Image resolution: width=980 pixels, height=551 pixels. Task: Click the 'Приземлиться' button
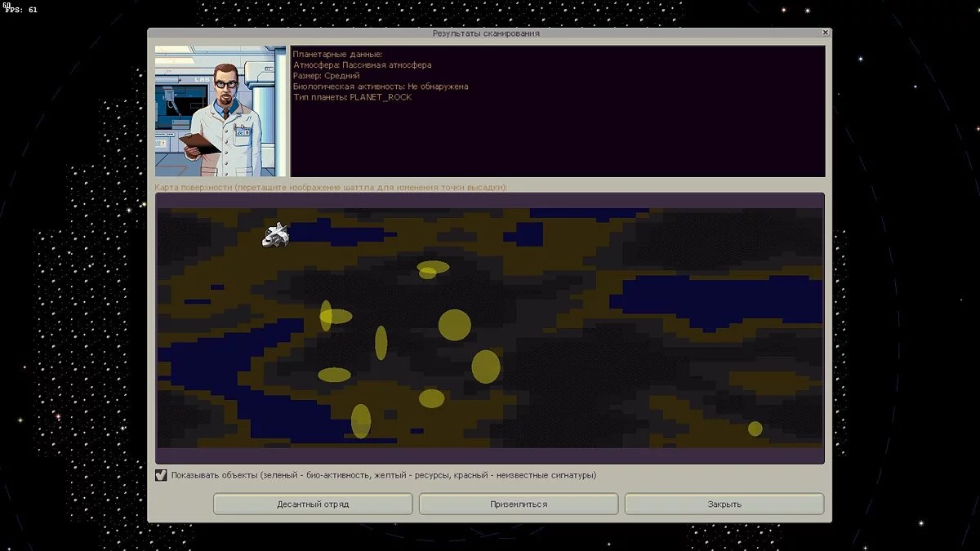519,504
